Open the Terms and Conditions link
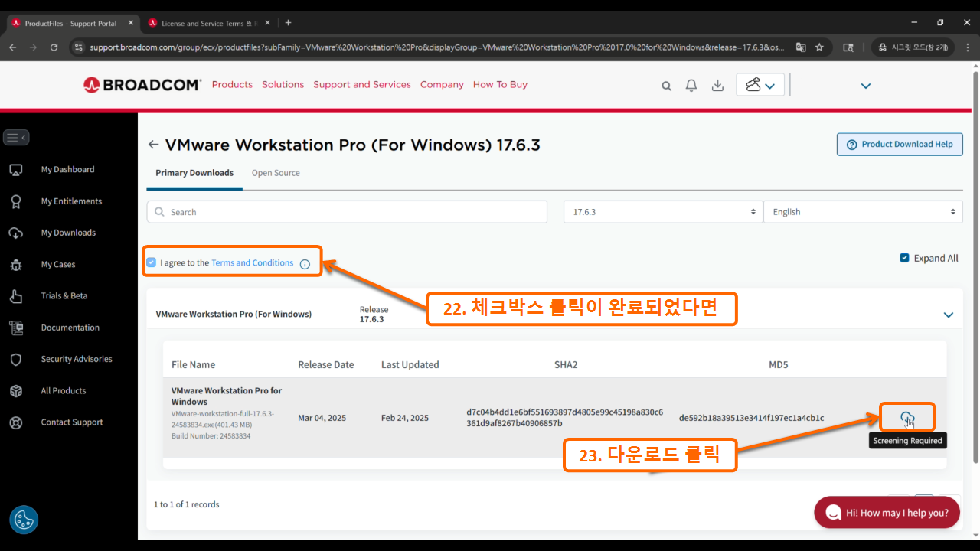The height and width of the screenshot is (551, 980). pos(253,262)
